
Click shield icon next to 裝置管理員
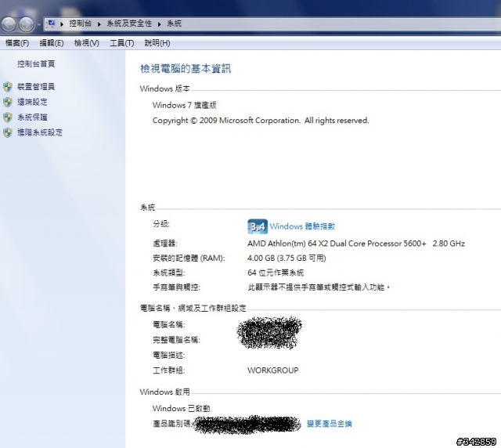[x=8, y=87]
